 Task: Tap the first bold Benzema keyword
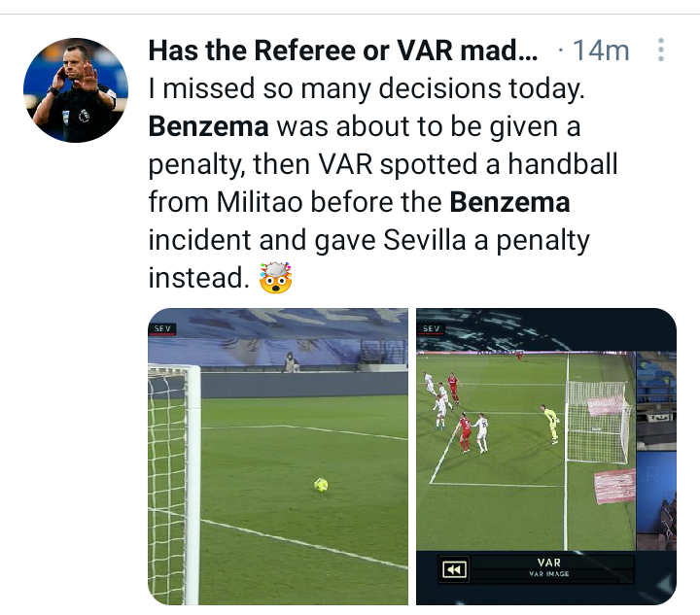[208, 126]
